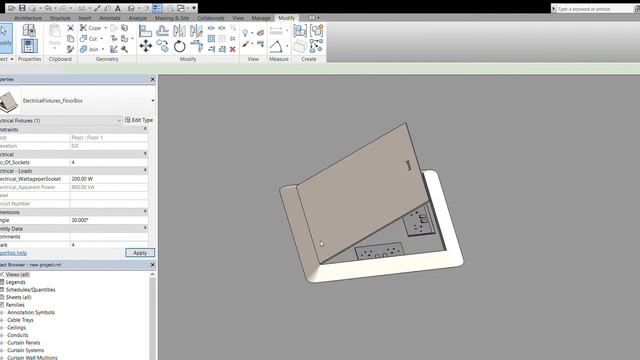Click the Cut geometry tool
The height and width of the screenshot is (360, 640).
[89, 39]
